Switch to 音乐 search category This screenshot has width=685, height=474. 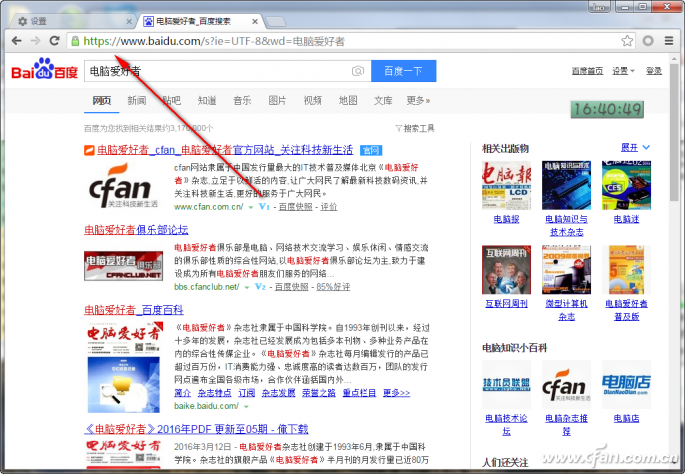(242, 100)
